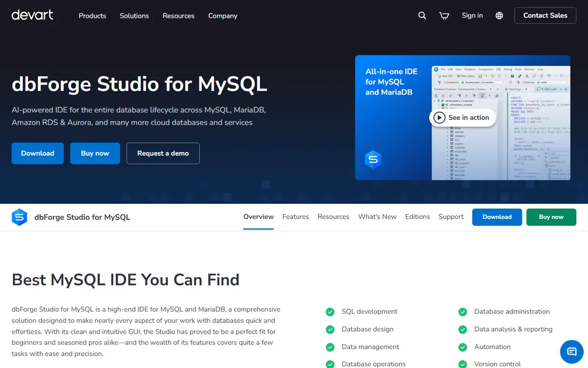588x368 pixels.
Task: Switch to the Overview tab
Action: (x=258, y=217)
